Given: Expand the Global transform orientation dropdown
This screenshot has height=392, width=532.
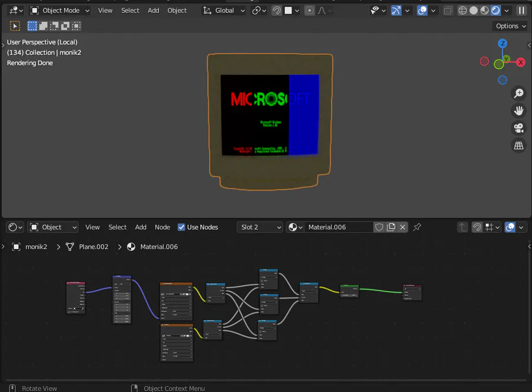Looking at the screenshot, I should [223, 11].
